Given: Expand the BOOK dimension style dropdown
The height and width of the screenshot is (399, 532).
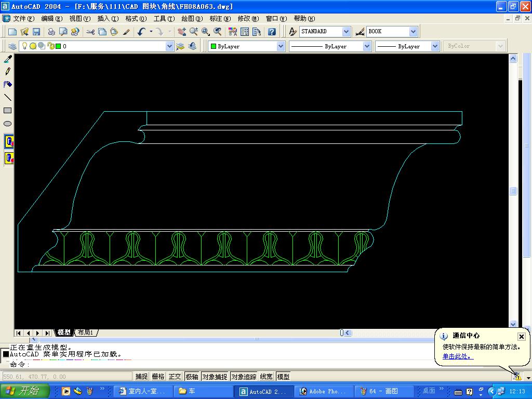Looking at the screenshot, I should coord(413,32).
